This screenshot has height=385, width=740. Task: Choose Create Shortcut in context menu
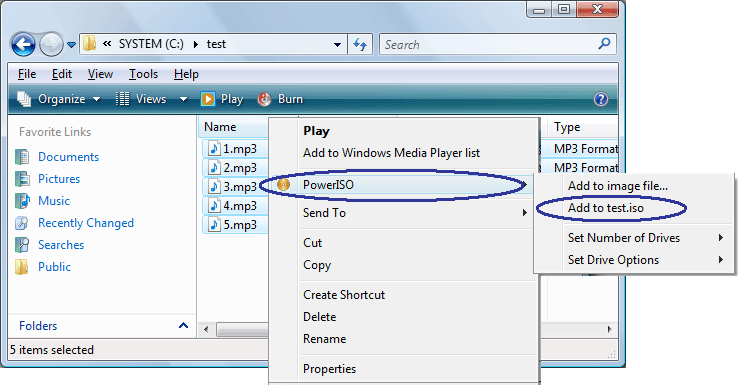click(344, 295)
